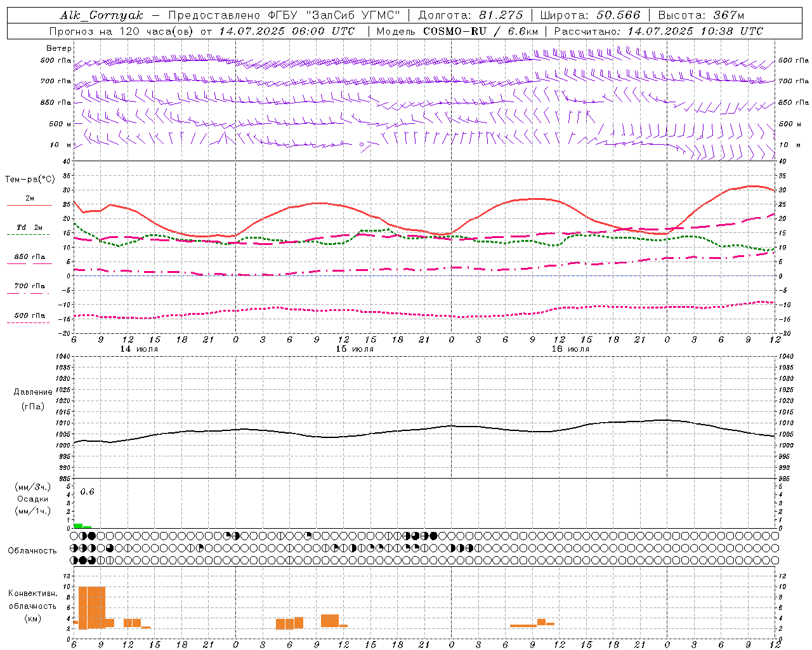This screenshot has height=650, width=812.
Task: Click the calculated time 14.07.2025 10:38 UTC
Action: click(695, 31)
